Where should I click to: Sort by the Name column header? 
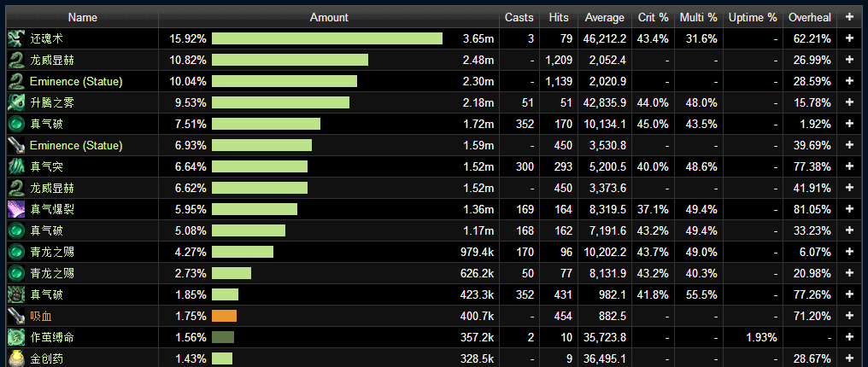click(x=83, y=18)
